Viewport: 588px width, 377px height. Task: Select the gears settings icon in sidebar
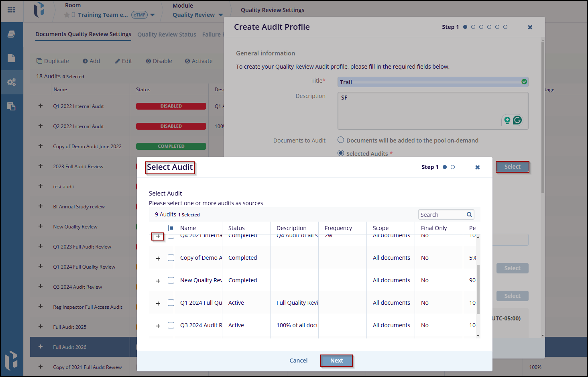[11, 82]
